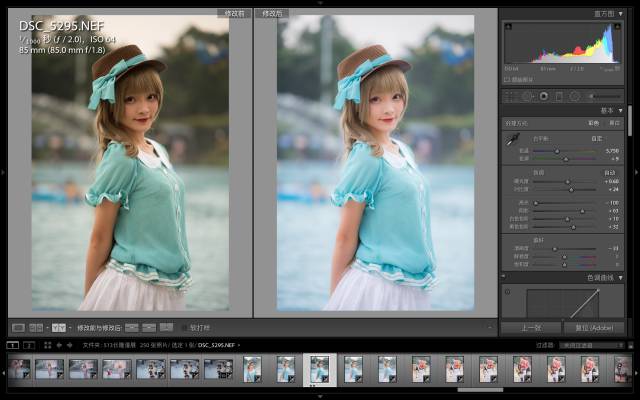Image resolution: width=640 pixels, height=400 pixels.
Task: Click the tone curve targeted adjustment tool
Action: (508, 292)
